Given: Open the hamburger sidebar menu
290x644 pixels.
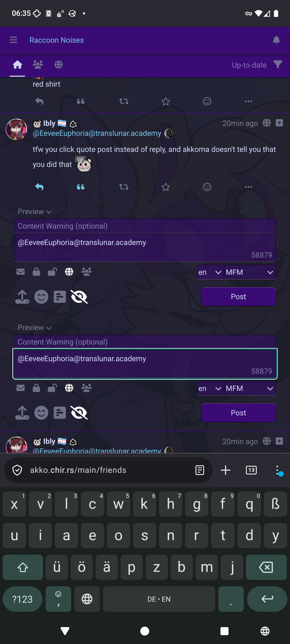Looking at the screenshot, I should tap(13, 40).
